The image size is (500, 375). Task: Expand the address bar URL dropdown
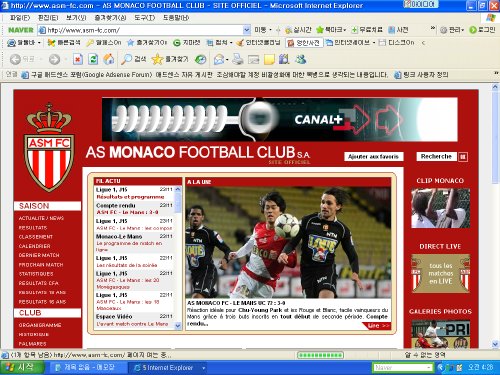(246, 30)
